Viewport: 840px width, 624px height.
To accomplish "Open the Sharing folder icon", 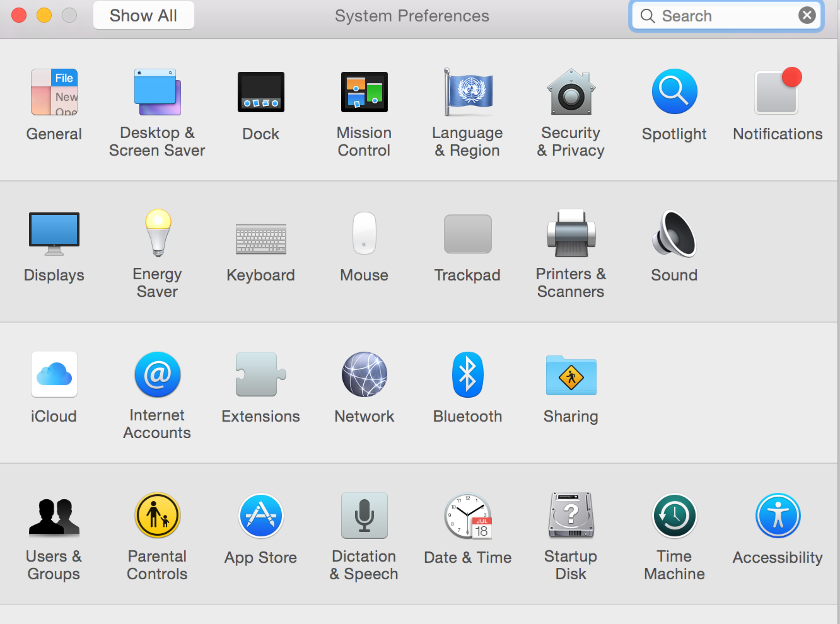I will (x=571, y=374).
